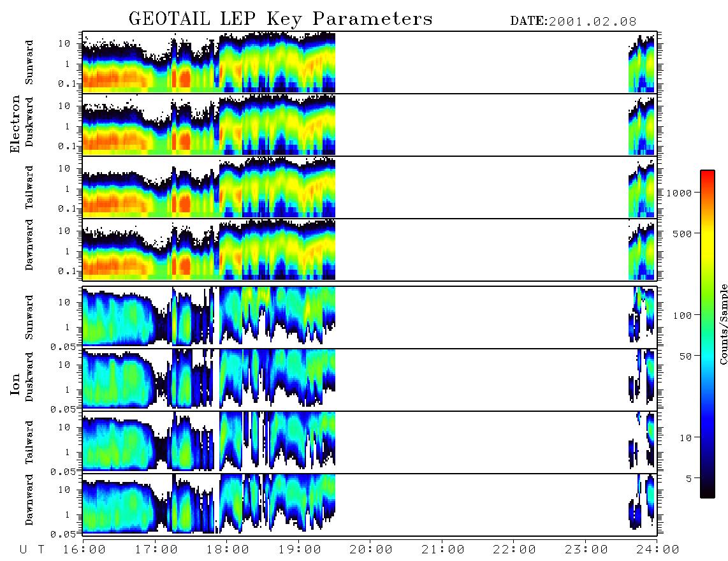Select the Electron Tailward spectrogram panel

370,187
